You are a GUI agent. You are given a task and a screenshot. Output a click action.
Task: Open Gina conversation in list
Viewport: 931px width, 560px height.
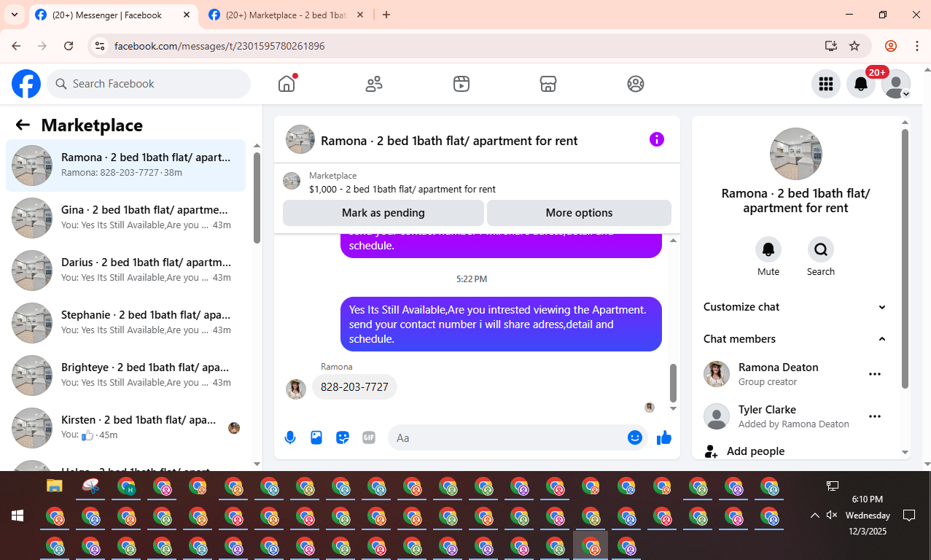coord(125,218)
